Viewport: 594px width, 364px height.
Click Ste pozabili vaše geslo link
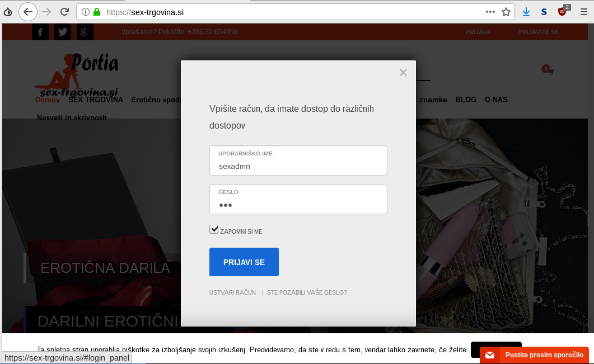307,292
